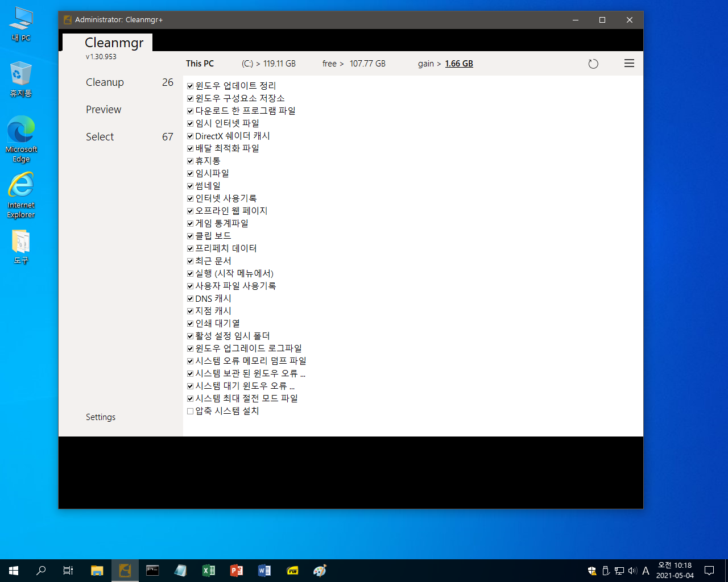Viewport: 728px width, 582px height.
Task: Launch PowerPoint from the taskbar
Action: coord(237,571)
